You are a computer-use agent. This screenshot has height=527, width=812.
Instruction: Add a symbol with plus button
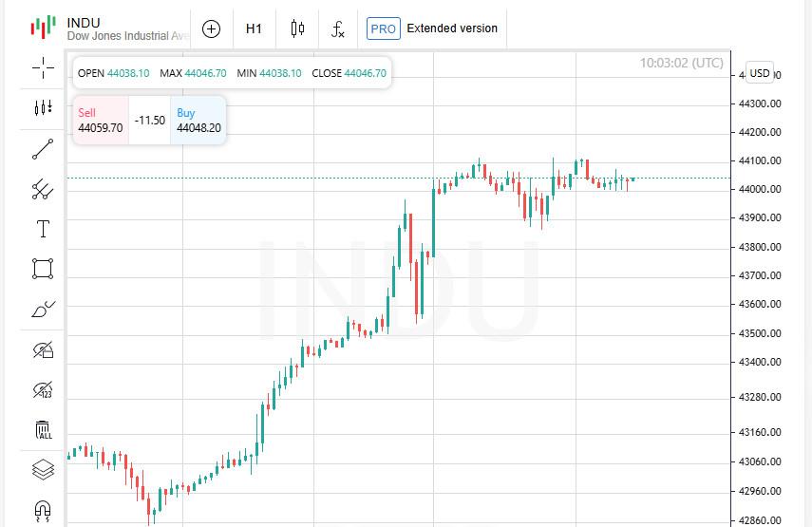[211, 29]
